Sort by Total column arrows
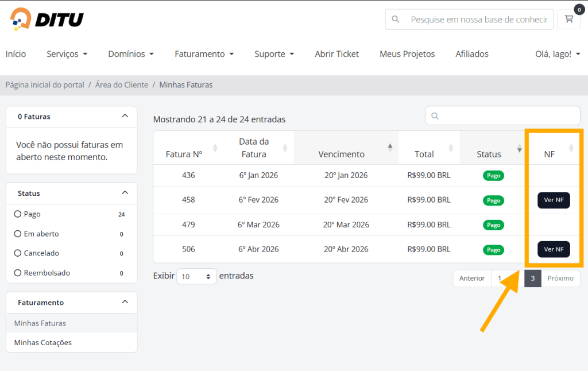This screenshot has width=588, height=371. point(451,148)
